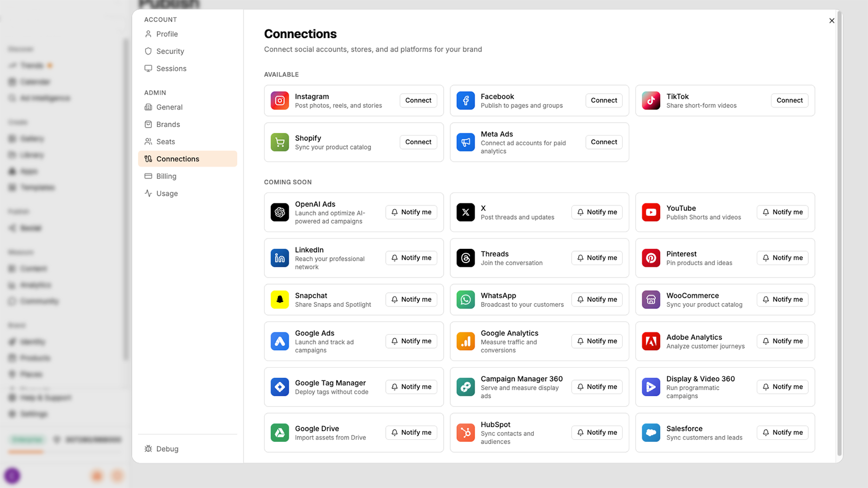Click the Display & Video 360 icon
The width and height of the screenshot is (868, 488).
pos(651,387)
